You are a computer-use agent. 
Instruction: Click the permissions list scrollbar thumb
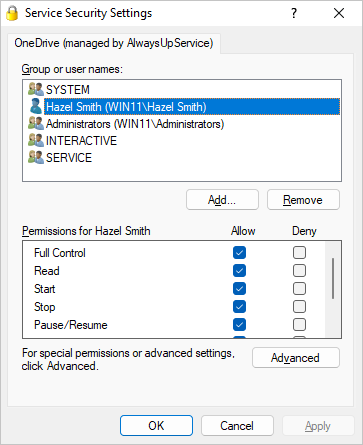click(333, 278)
